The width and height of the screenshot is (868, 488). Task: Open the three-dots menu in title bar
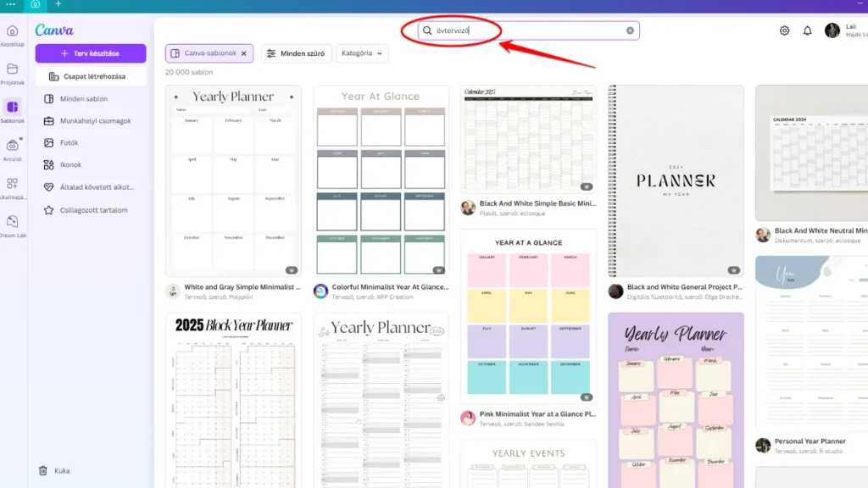point(10,4)
